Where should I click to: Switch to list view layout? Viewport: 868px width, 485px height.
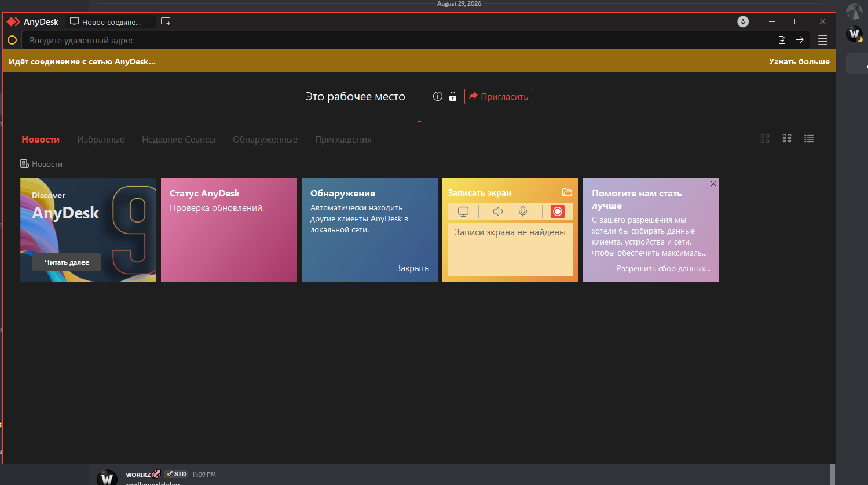809,138
